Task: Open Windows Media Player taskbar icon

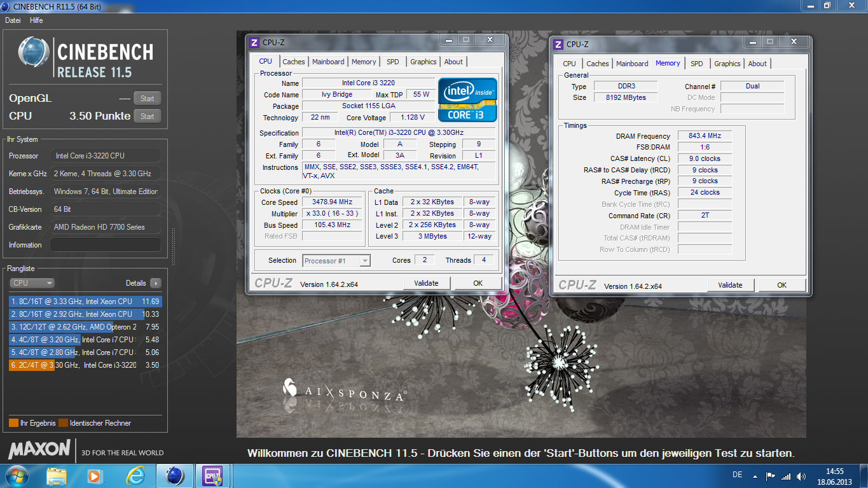Action: tap(94, 476)
